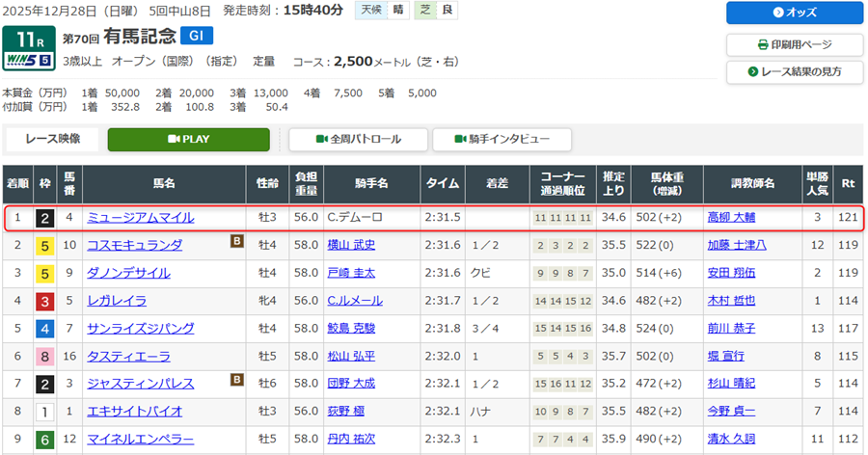Open the 騎手インタビュー video
Image resolution: width=868 pixels, height=455 pixels.
pos(502,140)
